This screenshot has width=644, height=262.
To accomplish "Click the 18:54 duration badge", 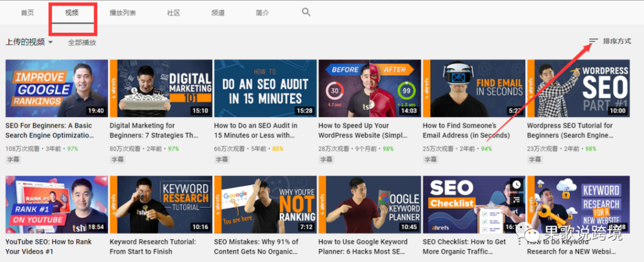I will pyautogui.click(x=95, y=227).
